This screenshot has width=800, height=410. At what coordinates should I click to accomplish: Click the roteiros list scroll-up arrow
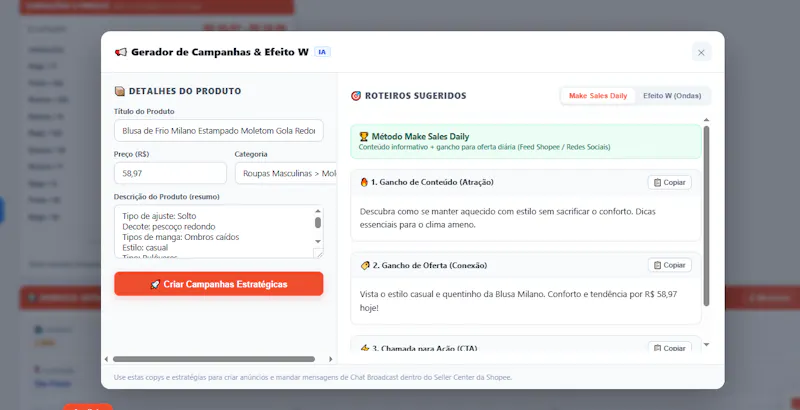(x=706, y=120)
